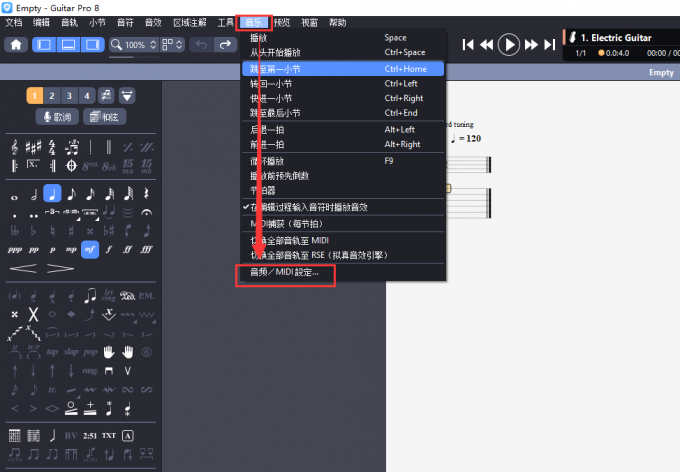Open chord diagram grid icon

coord(14,436)
